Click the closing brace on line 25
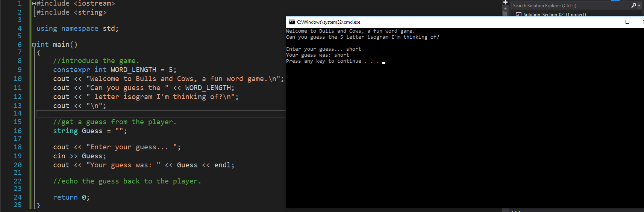The width and height of the screenshot is (644, 212). 38,205
